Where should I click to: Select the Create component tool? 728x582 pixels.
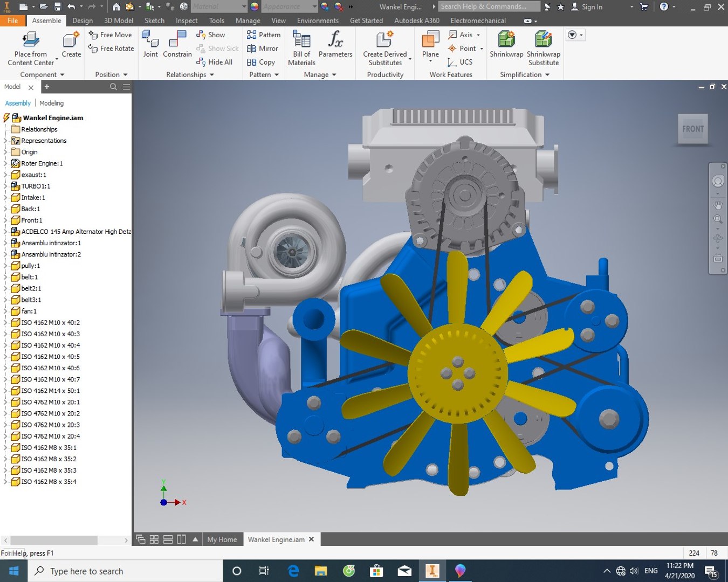coord(71,44)
